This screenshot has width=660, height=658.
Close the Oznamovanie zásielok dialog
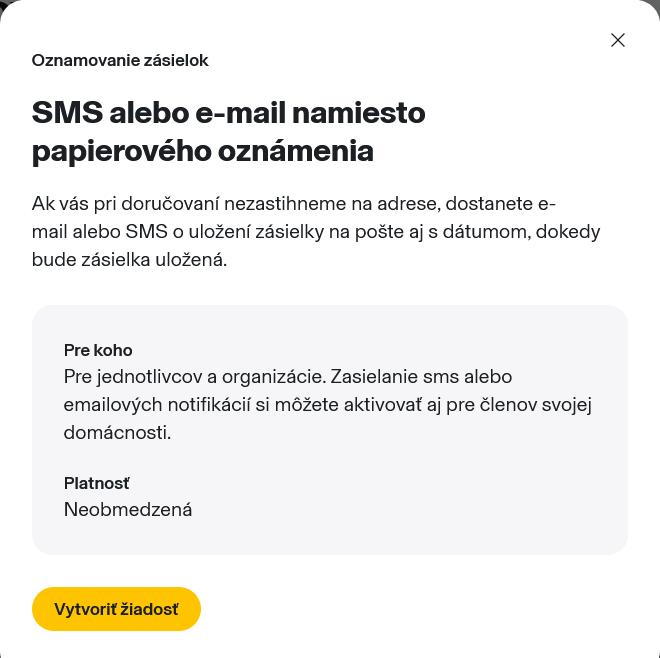618,40
